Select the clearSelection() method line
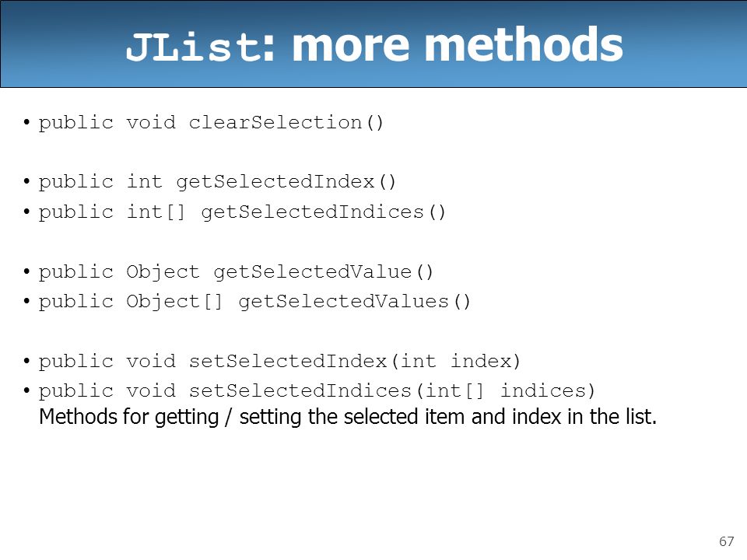The height and width of the screenshot is (560, 747). 211,123
